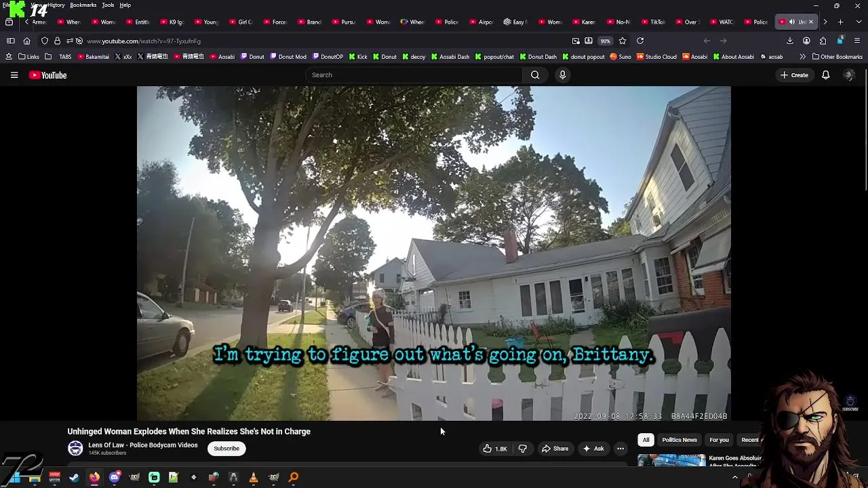Show more bookmarks with double chevron
868x488 pixels.
tap(803, 56)
